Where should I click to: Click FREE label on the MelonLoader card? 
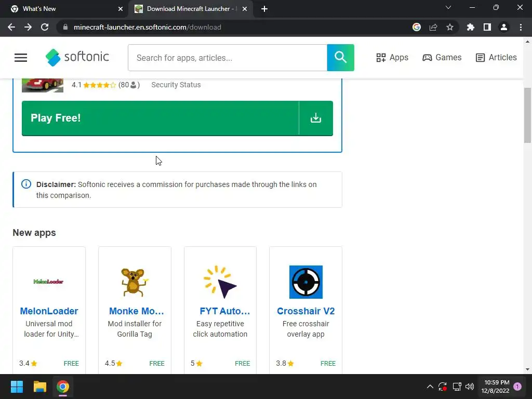(x=71, y=363)
